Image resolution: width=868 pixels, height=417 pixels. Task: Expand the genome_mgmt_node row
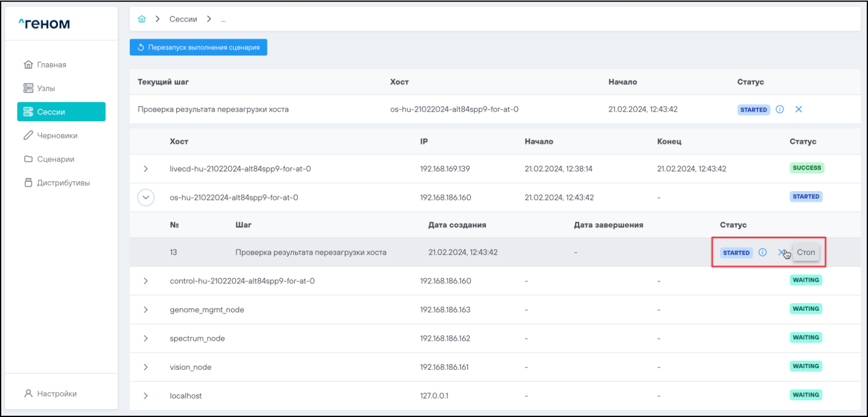(x=146, y=310)
